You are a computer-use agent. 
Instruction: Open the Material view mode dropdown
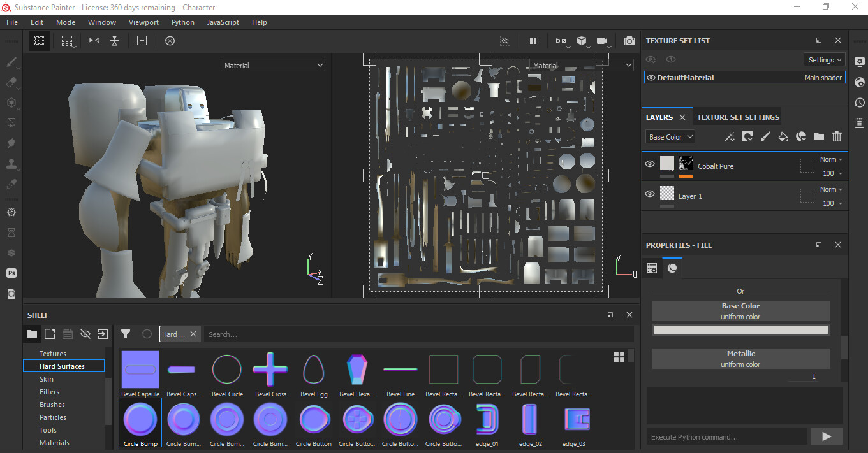pos(272,64)
